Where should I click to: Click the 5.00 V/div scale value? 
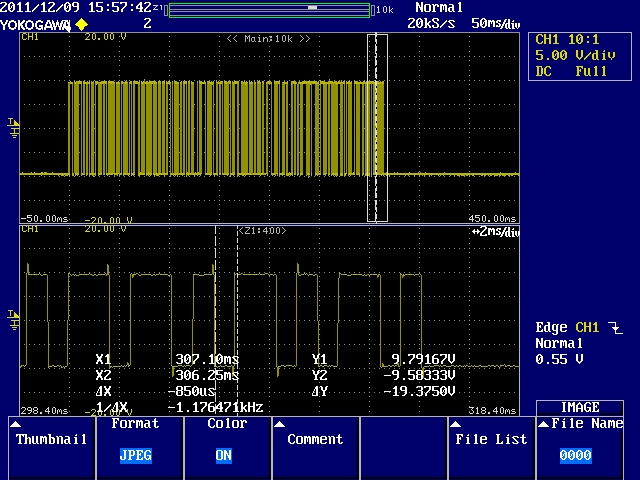(x=575, y=56)
